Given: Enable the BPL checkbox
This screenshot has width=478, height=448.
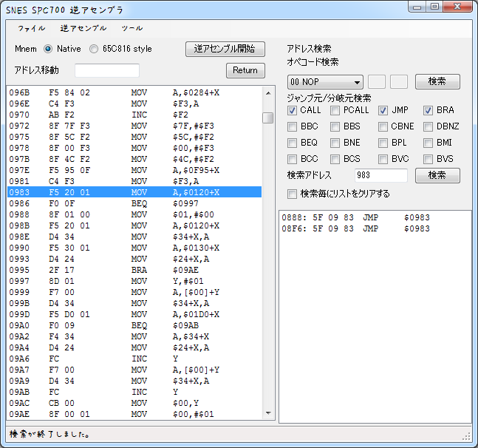Looking at the screenshot, I should tap(383, 143).
